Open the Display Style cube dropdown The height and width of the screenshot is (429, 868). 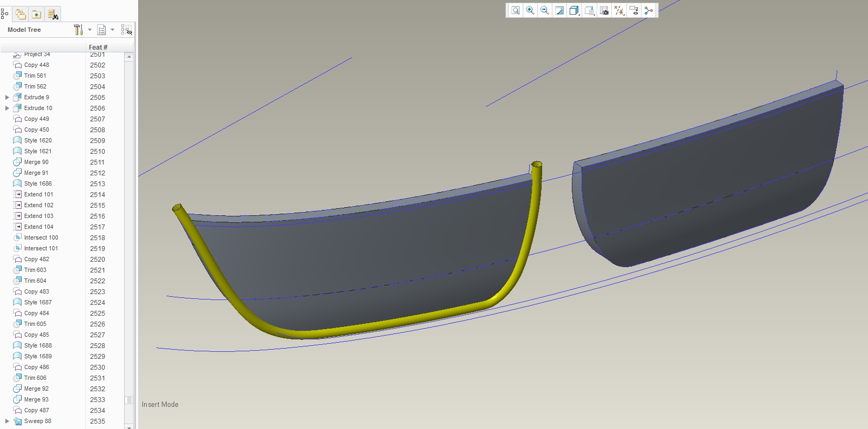[x=575, y=10]
